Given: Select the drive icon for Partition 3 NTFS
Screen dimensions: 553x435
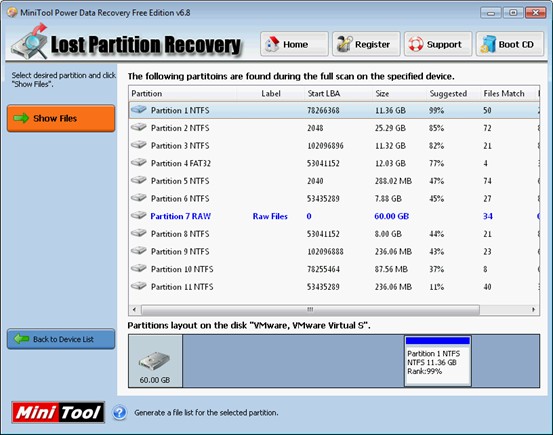Looking at the screenshot, I should coord(139,145).
